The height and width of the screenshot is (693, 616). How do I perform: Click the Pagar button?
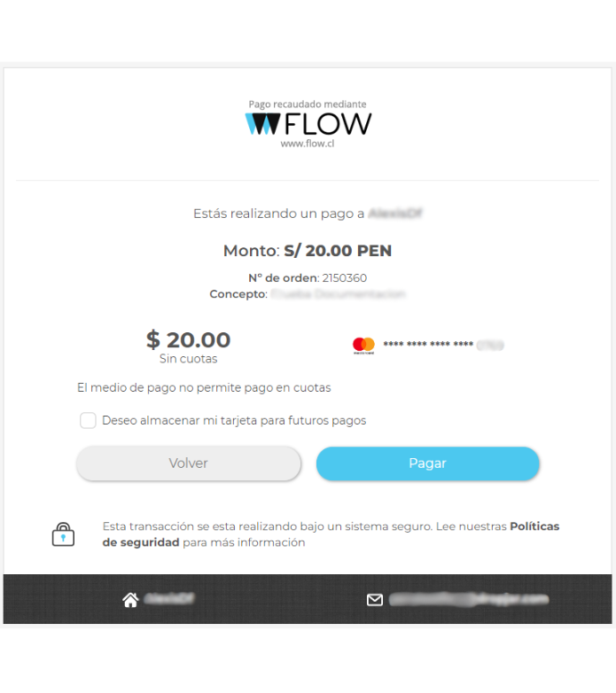click(428, 463)
